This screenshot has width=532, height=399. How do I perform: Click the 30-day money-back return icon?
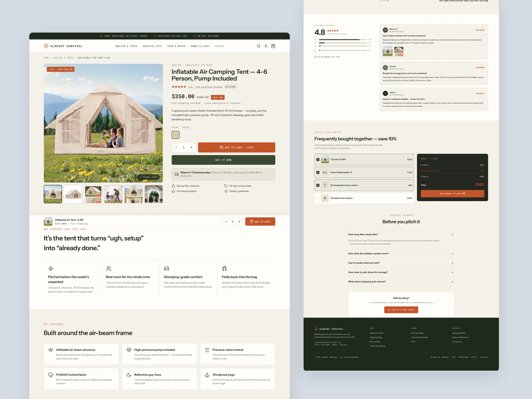click(226, 186)
